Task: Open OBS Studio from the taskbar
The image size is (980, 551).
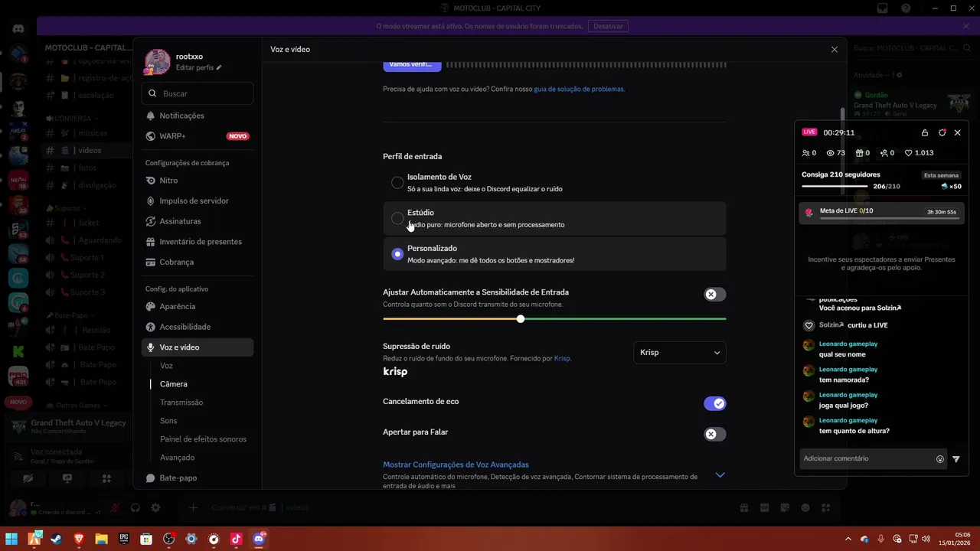Action: [x=168, y=539]
